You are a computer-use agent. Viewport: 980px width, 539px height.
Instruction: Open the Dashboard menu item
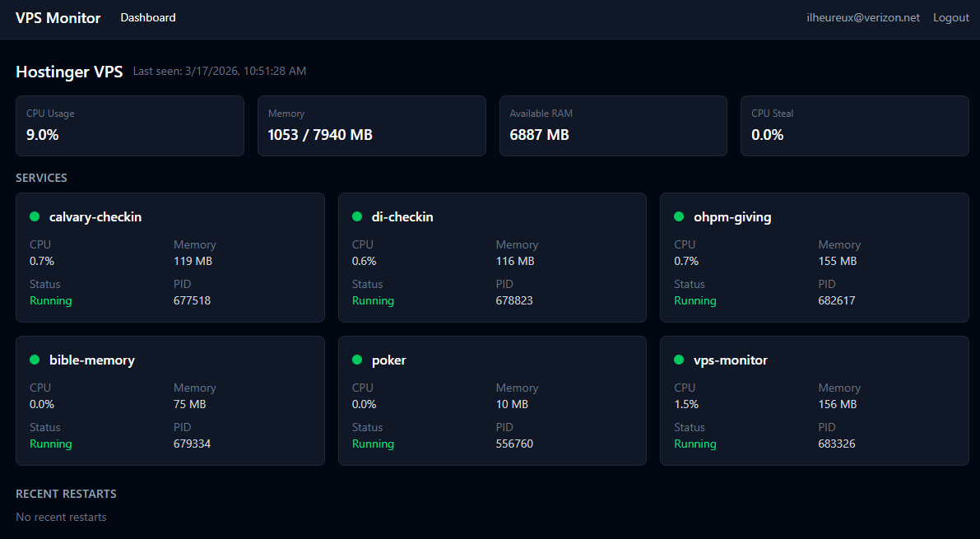[x=148, y=17]
